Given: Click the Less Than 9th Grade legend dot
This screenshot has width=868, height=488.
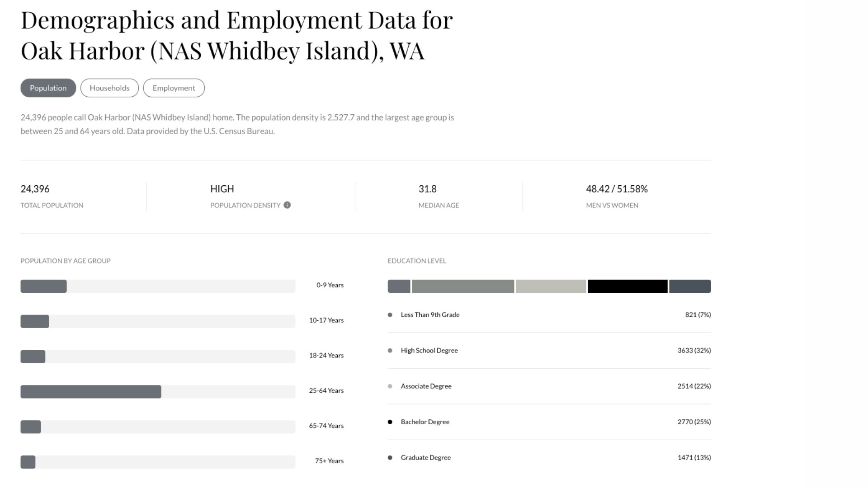Looking at the screenshot, I should pyautogui.click(x=390, y=315).
